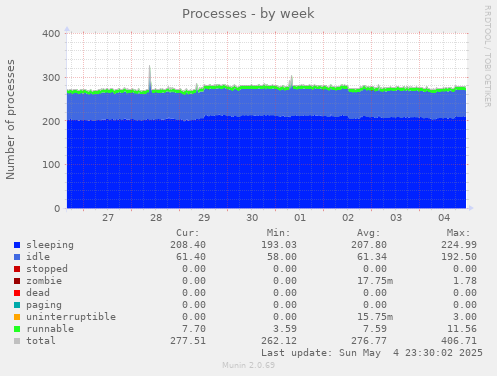The image size is (497, 376).
Task: Click the paging legend color swatch
Action: tap(17, 305)
